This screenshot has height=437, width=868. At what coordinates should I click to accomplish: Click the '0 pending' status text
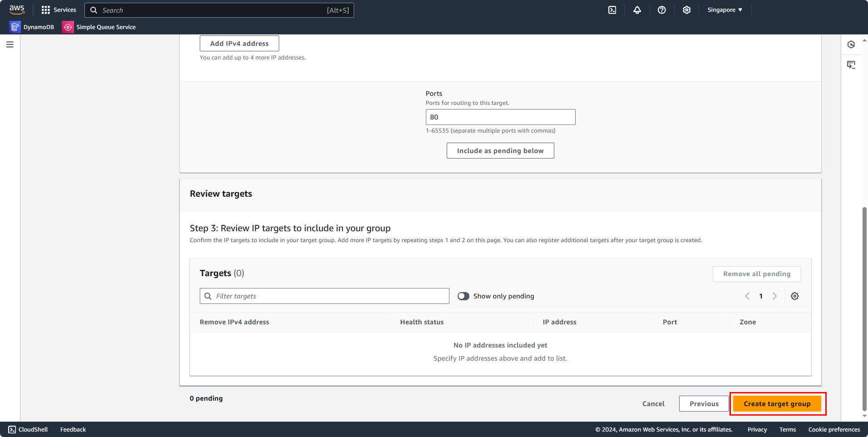point(206,398)
